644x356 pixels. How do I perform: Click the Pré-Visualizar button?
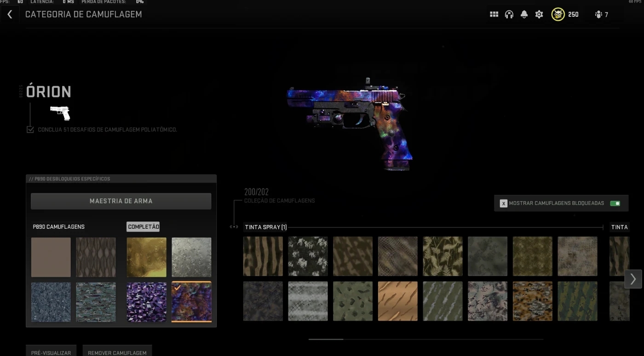(51, 351)
